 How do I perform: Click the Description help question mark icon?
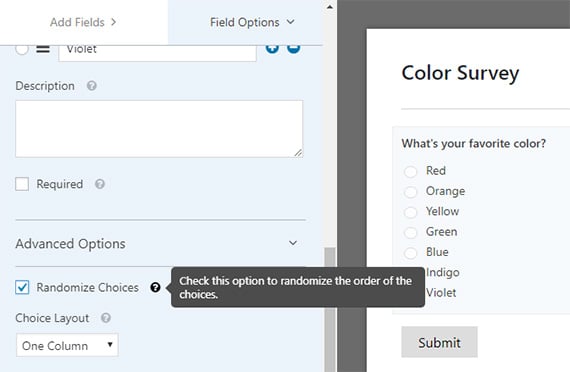pos(92,86)
